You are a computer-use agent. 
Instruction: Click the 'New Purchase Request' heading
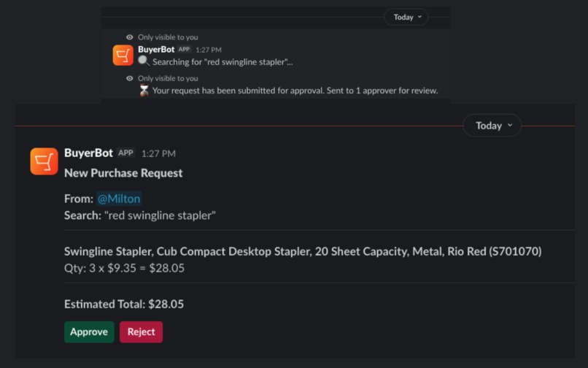click(x=123, y=173)
